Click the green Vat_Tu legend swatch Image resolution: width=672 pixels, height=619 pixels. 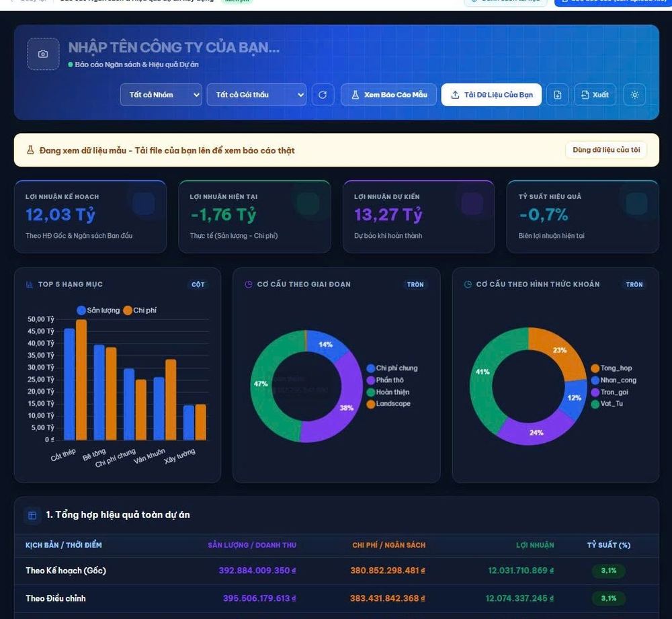[x=595, y=404]
